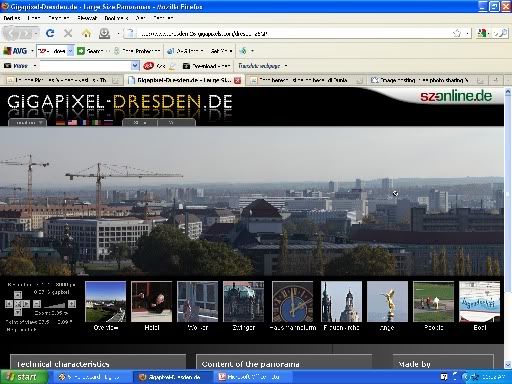Select the German flag language icon
The width and height of the screenshot is (512, 384).
(60, 123)
